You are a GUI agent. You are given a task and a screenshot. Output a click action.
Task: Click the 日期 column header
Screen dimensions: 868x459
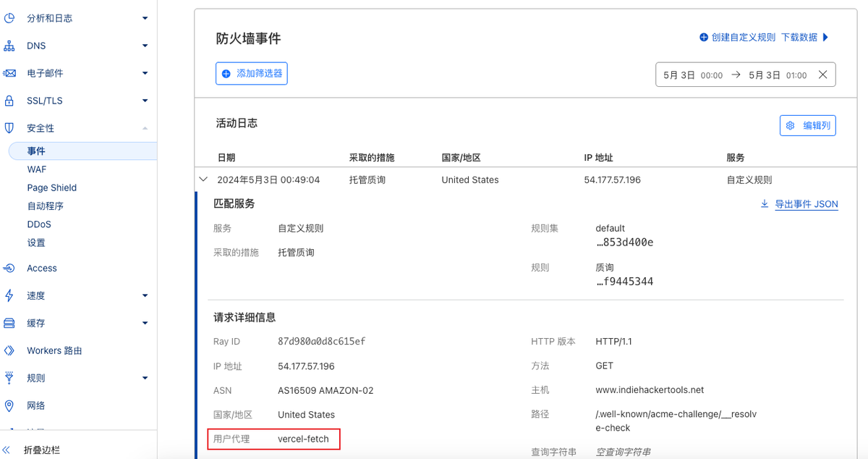click(226, 158)
